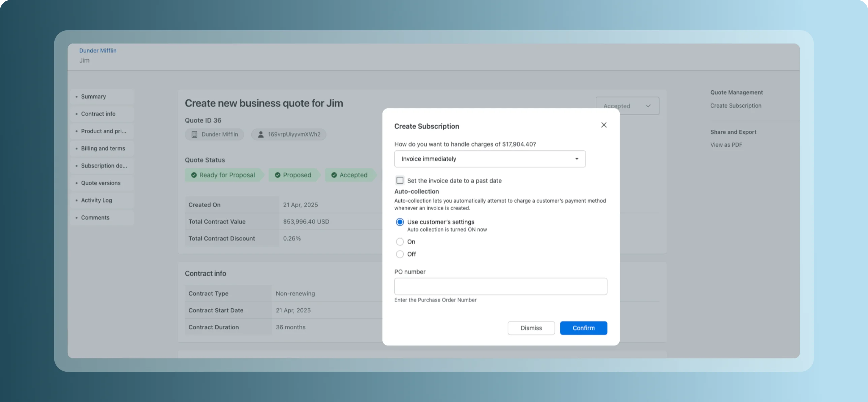Click the building icon in Dunder Mifflin chip
The image size is (868, 402).
[x=194, y=134]
